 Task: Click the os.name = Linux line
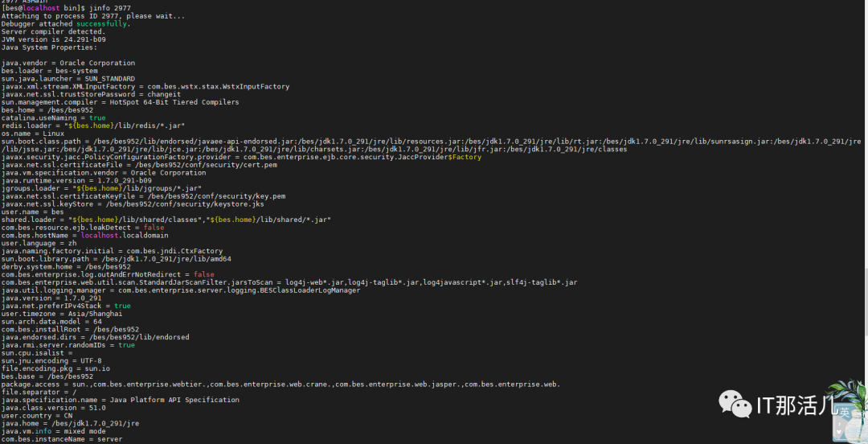click(x=33, y=134)
